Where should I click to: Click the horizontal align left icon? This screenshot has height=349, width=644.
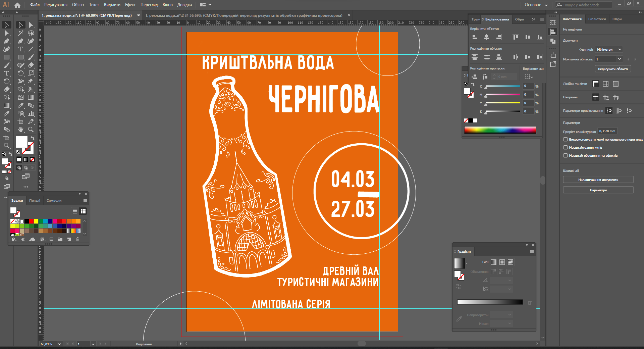point(474,37)
